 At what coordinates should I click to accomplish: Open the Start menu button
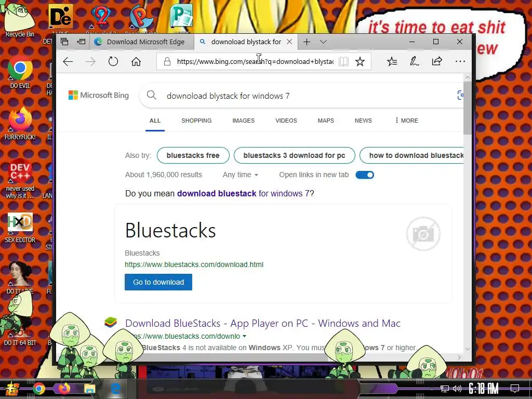pos(12,389)
